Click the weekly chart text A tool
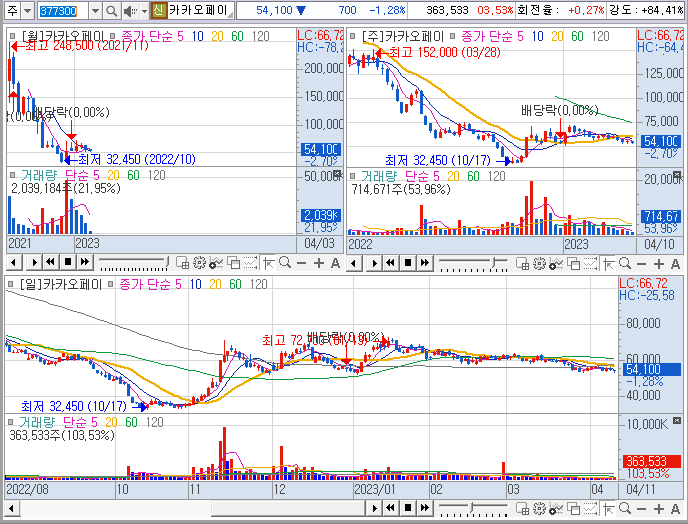This screenshot has height=524, width=688. click(676, 264)
